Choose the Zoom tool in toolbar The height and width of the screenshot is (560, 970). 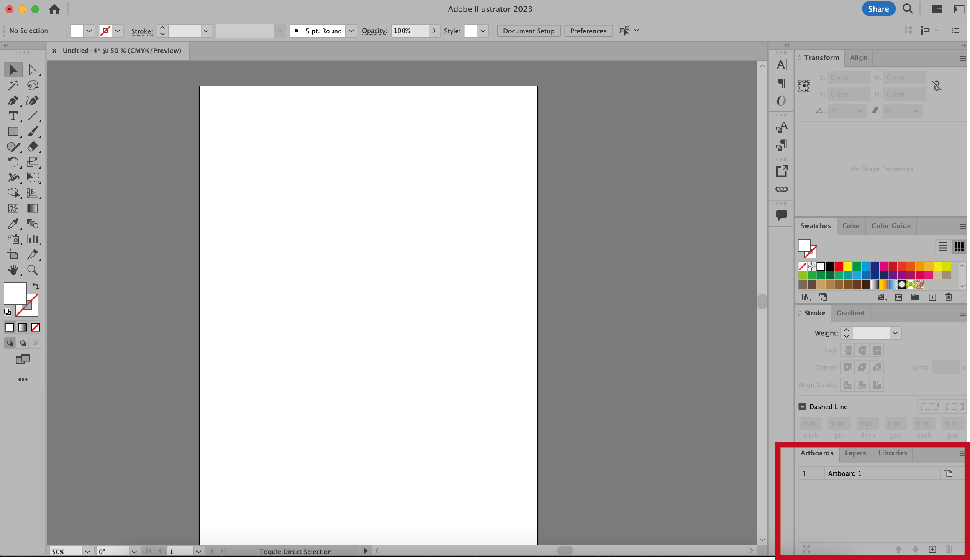click(x=32, y=270)
